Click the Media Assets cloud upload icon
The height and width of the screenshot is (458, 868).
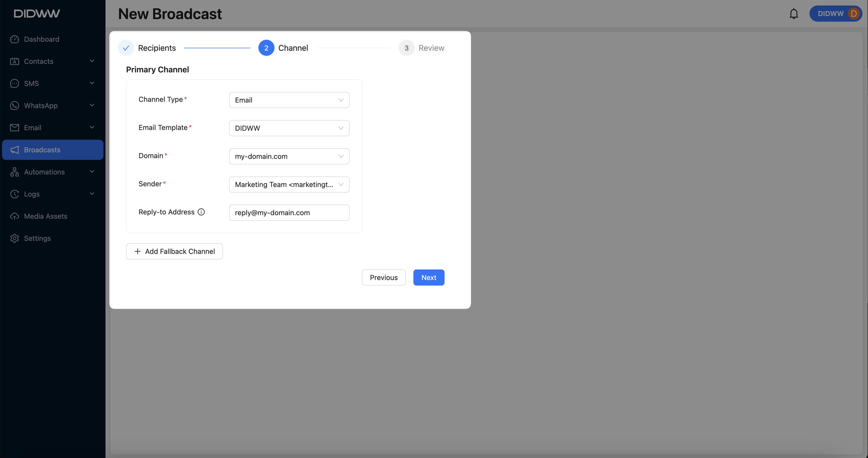tap(15, 216)
